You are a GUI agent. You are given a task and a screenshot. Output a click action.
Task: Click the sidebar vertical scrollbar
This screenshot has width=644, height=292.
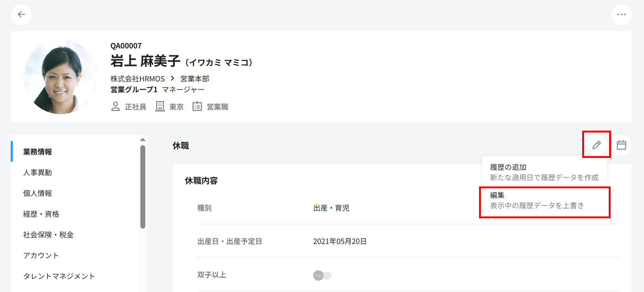pos(143,186)
